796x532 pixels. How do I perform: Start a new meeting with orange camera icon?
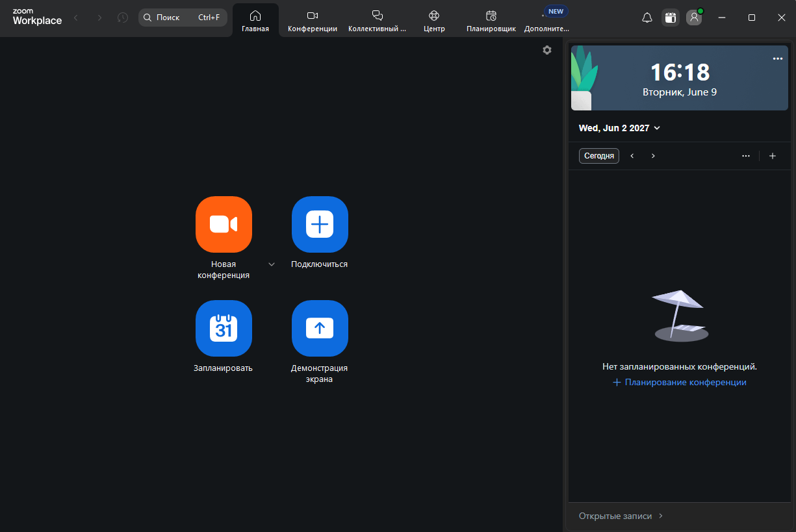[x=224, y=224]
